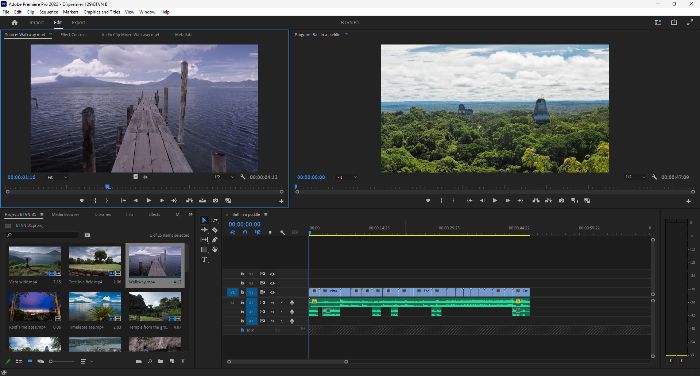
Task: Open Program monitor settings wrench
Action: click(x=654, y=177)
